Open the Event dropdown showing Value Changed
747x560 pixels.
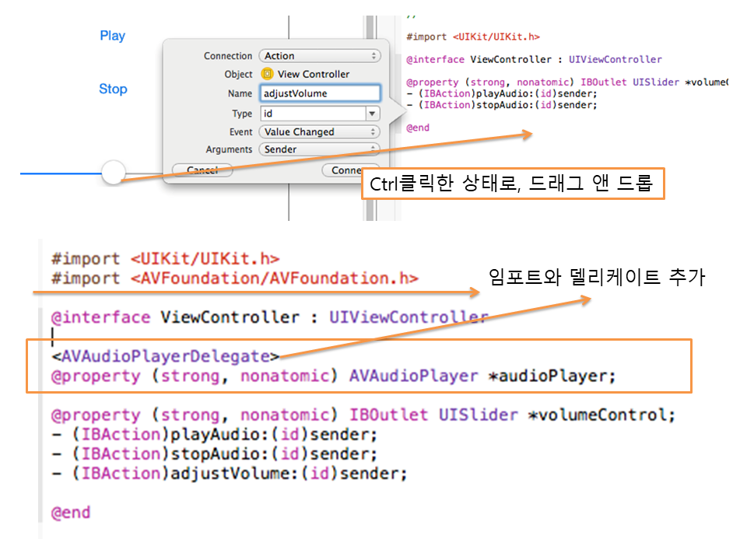(320, 132)
